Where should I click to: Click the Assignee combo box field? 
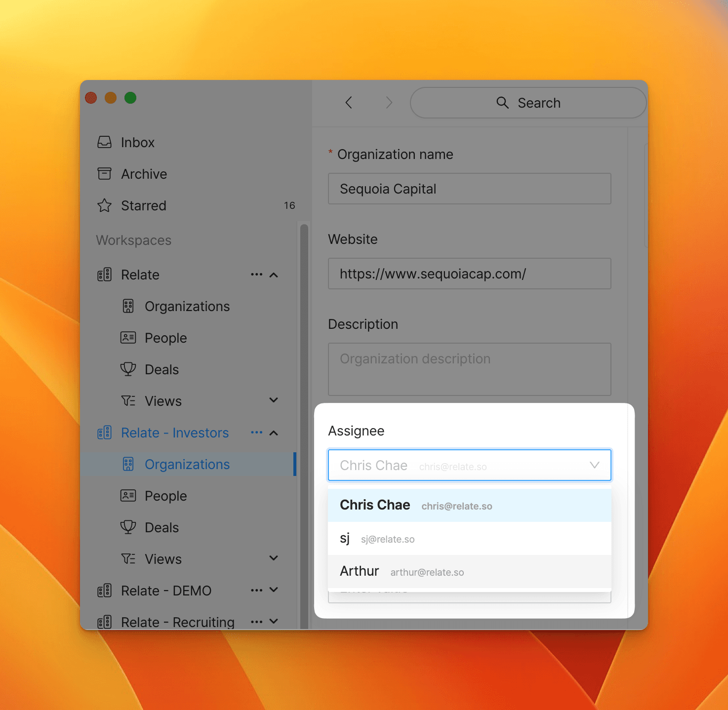tap(470, 465)
